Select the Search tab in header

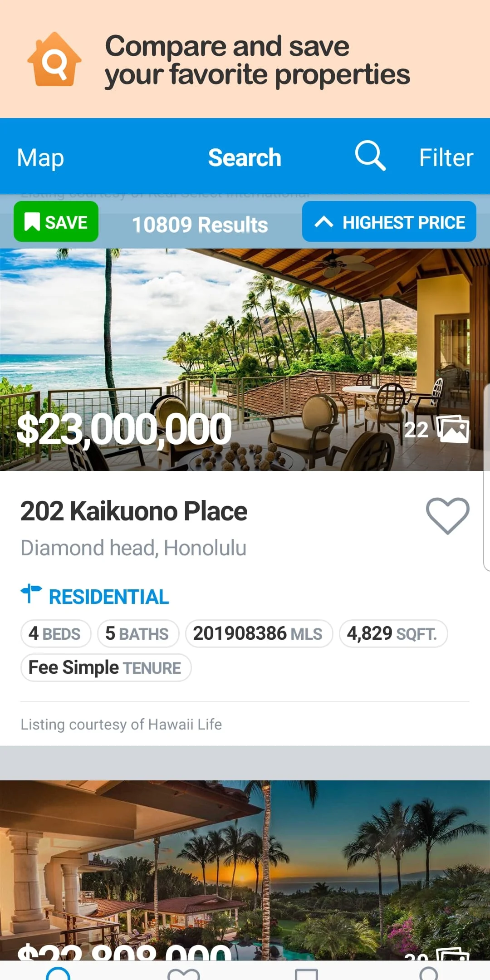click(x=245, y=158)
